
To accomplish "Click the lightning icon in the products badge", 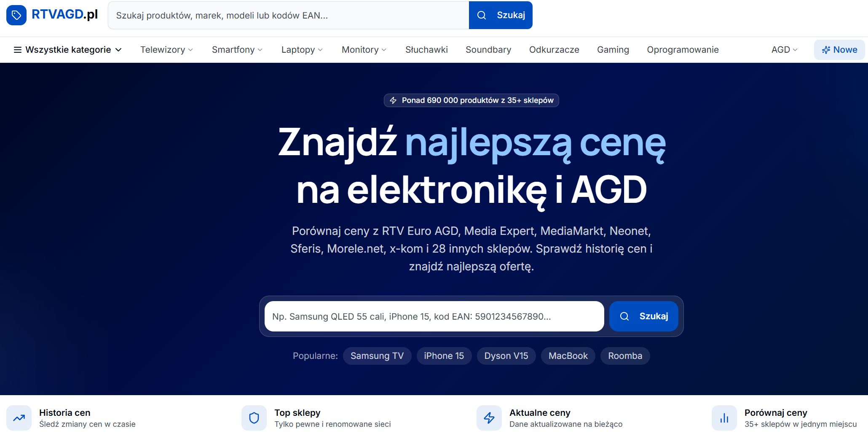I will pos(393,100).
